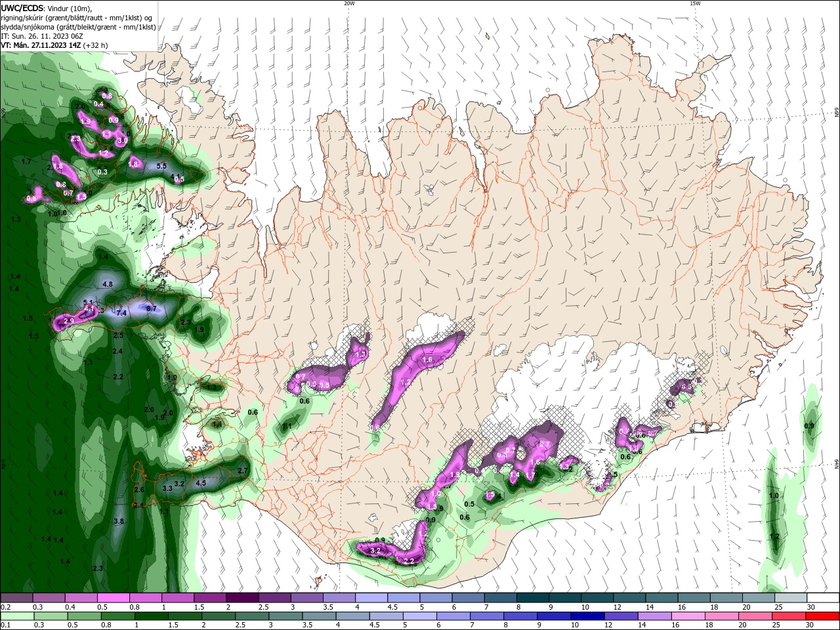The width and height of the screenshot is (840, 630).
Task: Click the darkest purple snow swatch starting at 2
Action: click(241, 598)
